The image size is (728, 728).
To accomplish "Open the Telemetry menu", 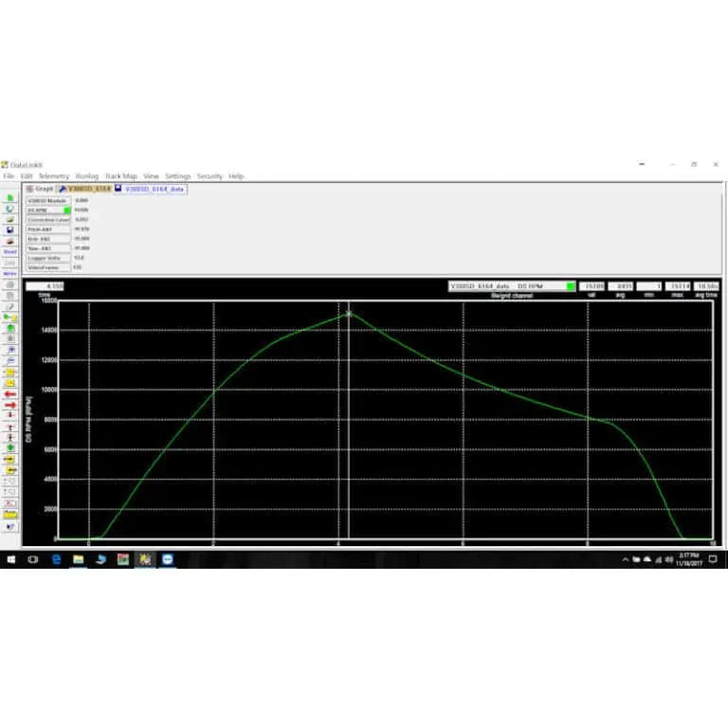I will pyautogui.click(x=53, y=176).
